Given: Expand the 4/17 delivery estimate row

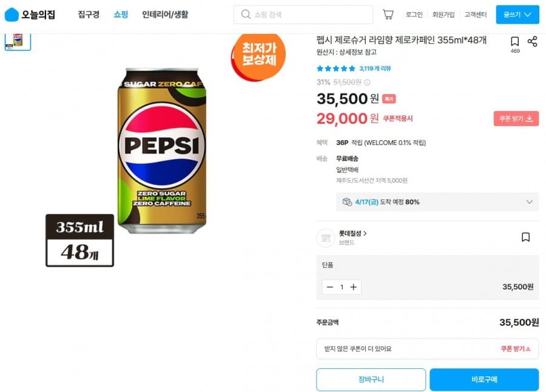Looking at the screenshot, I should click(528, 201).
